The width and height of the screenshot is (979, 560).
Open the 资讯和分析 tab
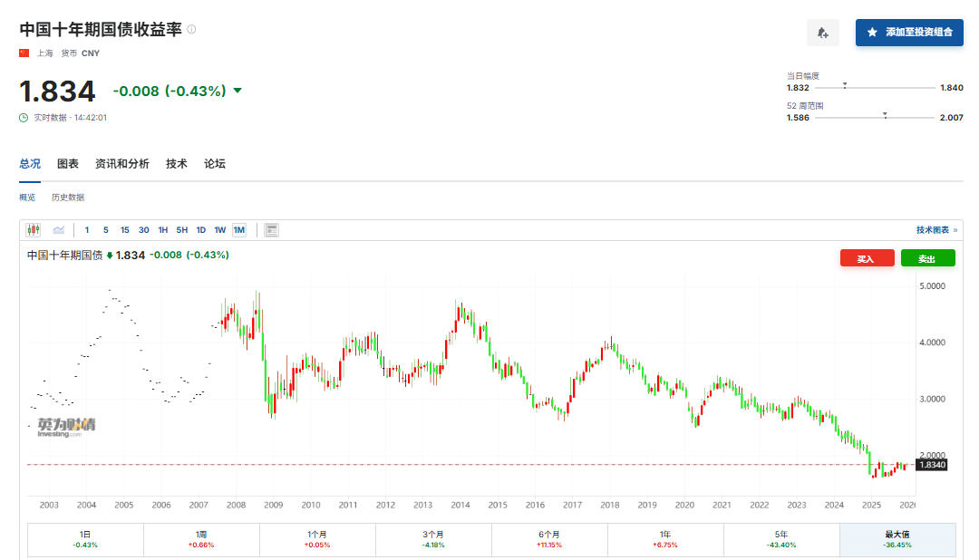click(x=122, y=164)
